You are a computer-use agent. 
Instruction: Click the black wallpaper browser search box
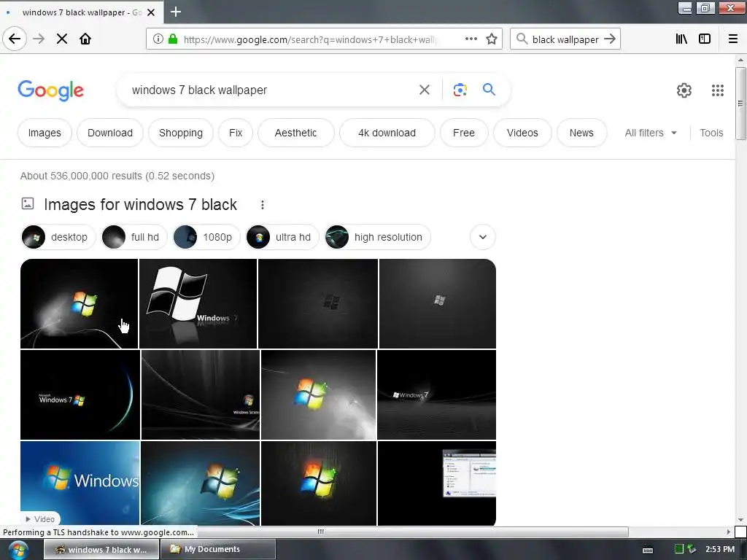click(565, 39)
